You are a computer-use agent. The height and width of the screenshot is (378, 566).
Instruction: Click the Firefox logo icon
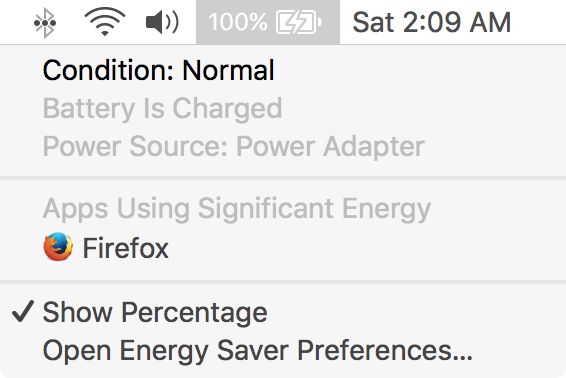pos(58,247)
